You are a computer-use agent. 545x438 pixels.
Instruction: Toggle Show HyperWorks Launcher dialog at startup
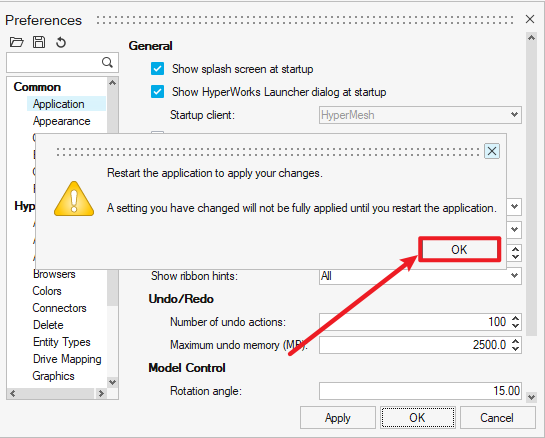point(157,92)
